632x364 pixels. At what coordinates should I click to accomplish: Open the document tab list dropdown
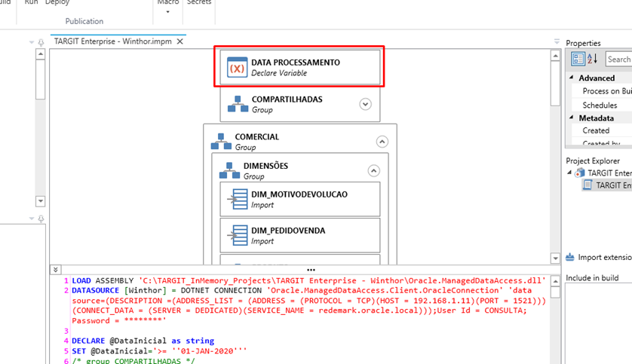(557, 41)
